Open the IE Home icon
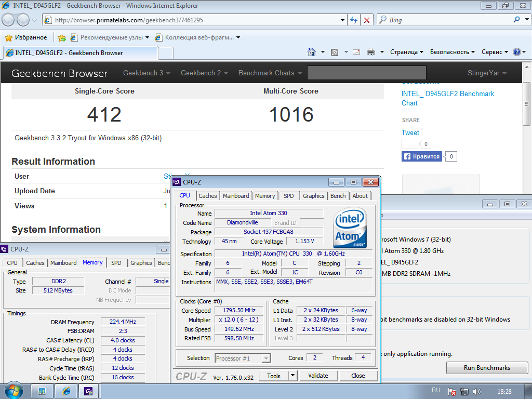532x399 pixels. 312,52
